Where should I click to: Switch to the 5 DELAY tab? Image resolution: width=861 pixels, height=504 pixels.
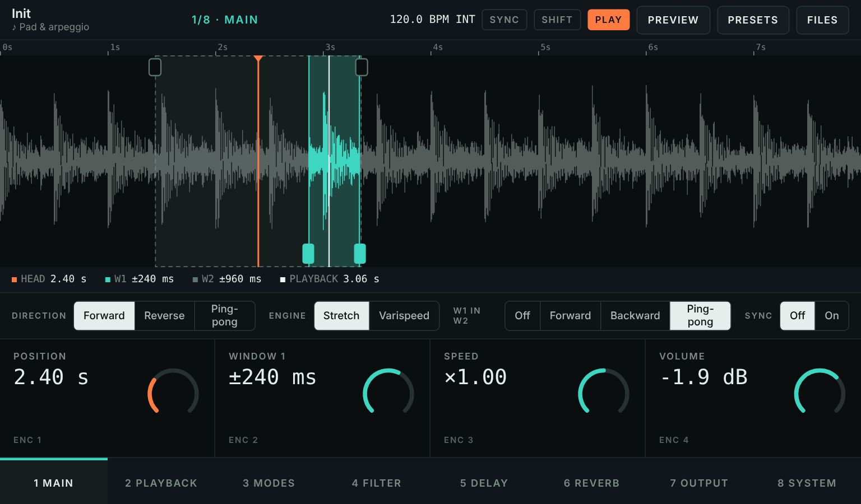[x=484, y=482]
